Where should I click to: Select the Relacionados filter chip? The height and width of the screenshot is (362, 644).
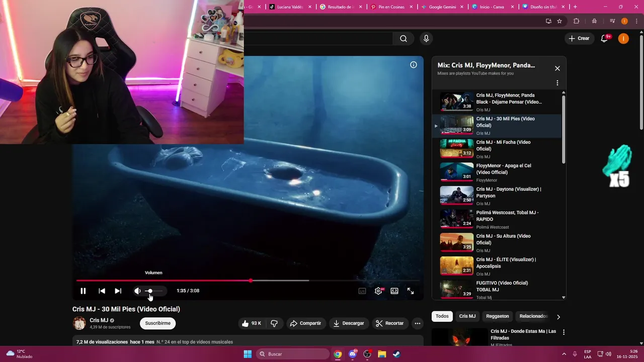coord(533,316)
